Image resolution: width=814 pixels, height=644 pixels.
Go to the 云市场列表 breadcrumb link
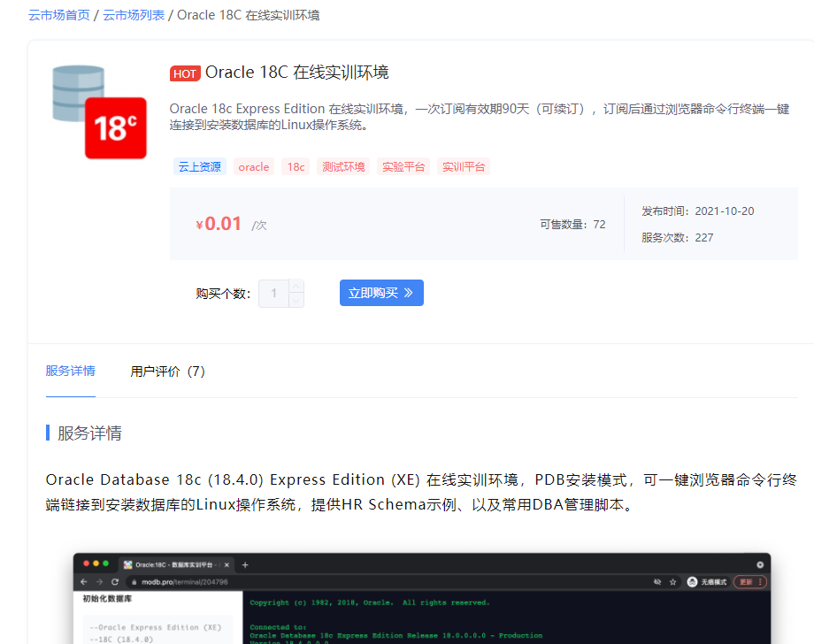(x=134, y=15)
